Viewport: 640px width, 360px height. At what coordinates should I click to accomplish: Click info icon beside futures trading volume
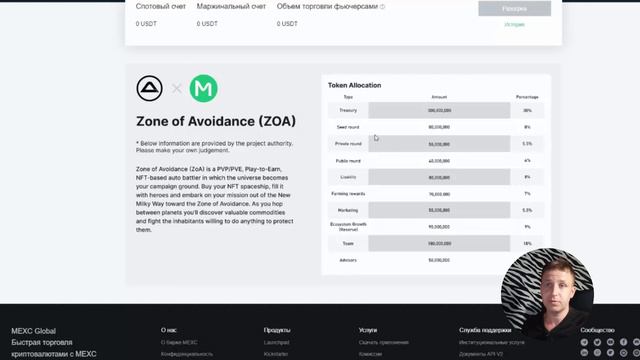coord(382,7)
